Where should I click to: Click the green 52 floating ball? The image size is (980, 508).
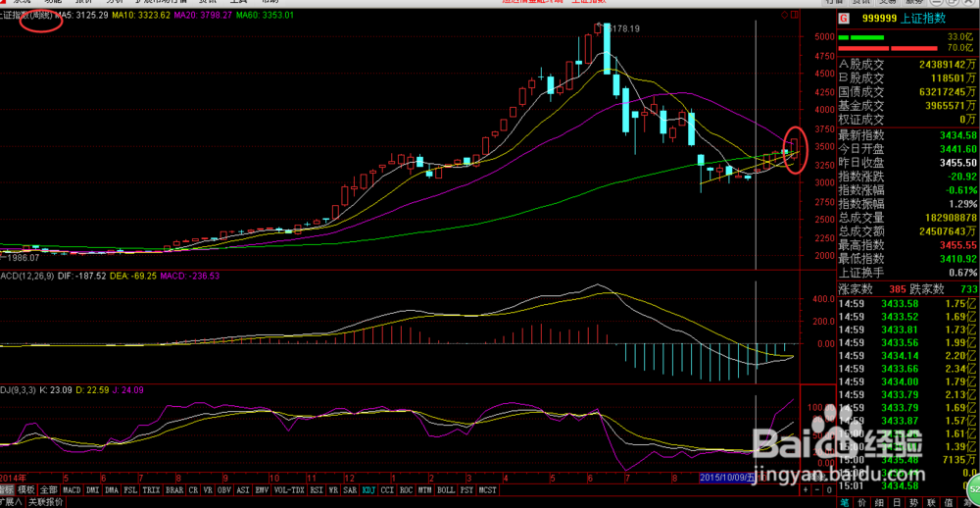(972, 488)
